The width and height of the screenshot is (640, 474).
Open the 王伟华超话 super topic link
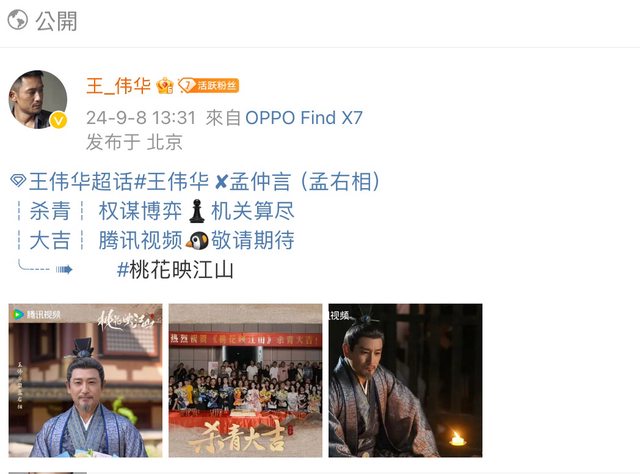click(x=81, y=181)
